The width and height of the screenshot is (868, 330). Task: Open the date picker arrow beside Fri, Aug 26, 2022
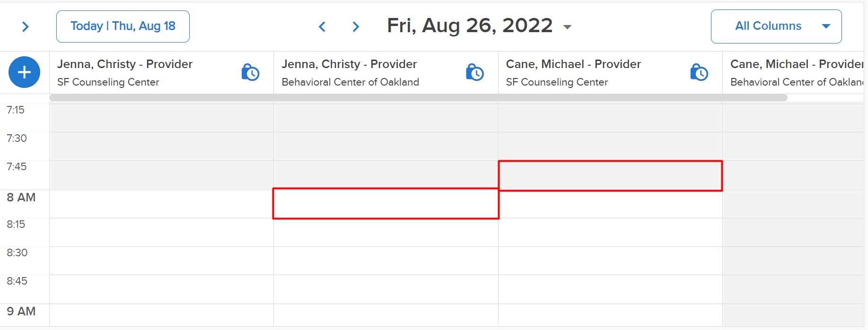click(x=567, y=27)
